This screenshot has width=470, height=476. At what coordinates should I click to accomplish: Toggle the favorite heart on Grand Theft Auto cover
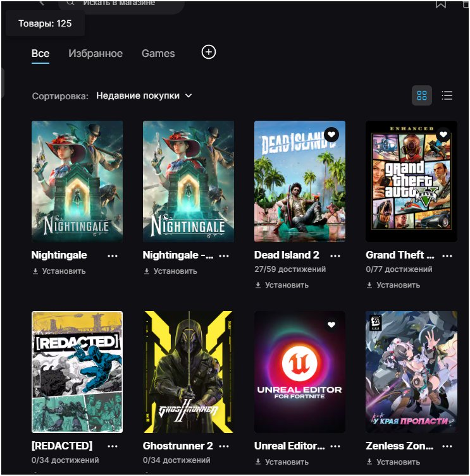click(x=443, y=135)
